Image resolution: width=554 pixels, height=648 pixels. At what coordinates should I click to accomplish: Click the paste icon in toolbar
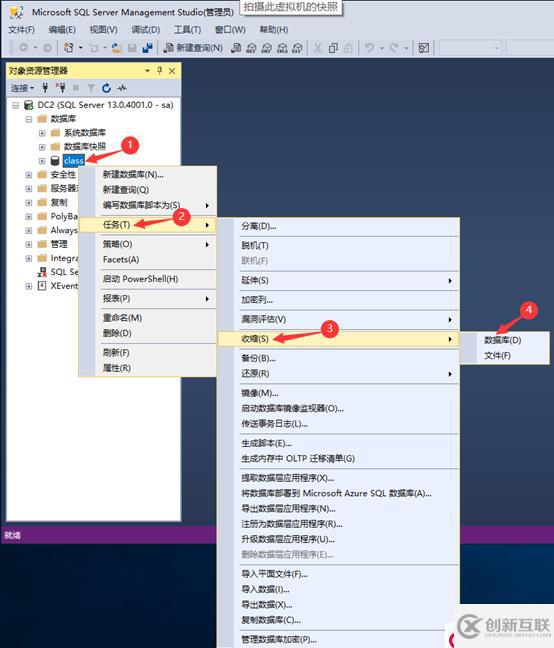click(348, 48)
